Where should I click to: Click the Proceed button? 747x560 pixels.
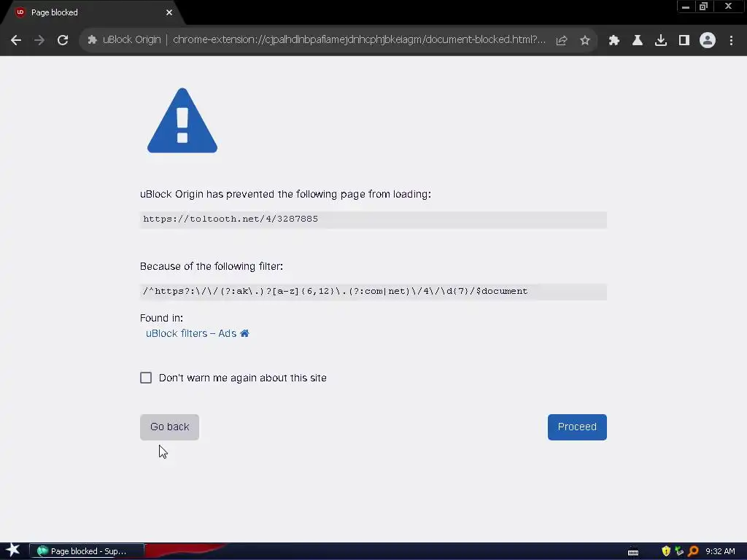577,427
